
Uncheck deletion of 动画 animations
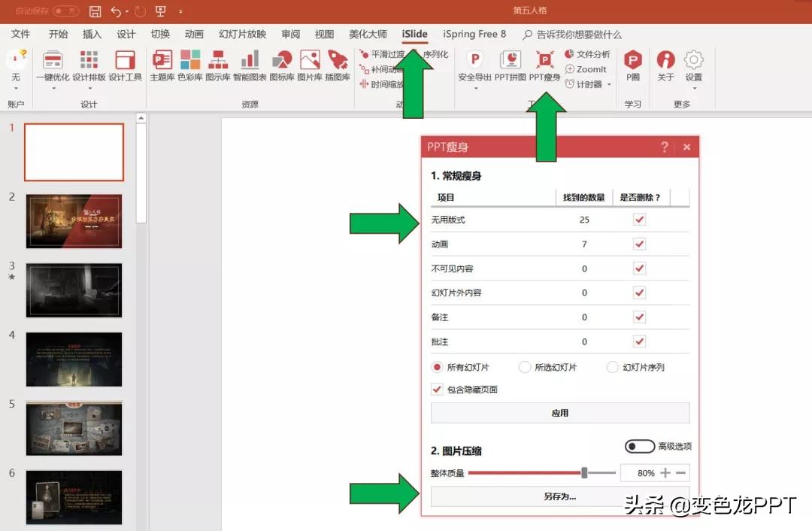(639, 244)
